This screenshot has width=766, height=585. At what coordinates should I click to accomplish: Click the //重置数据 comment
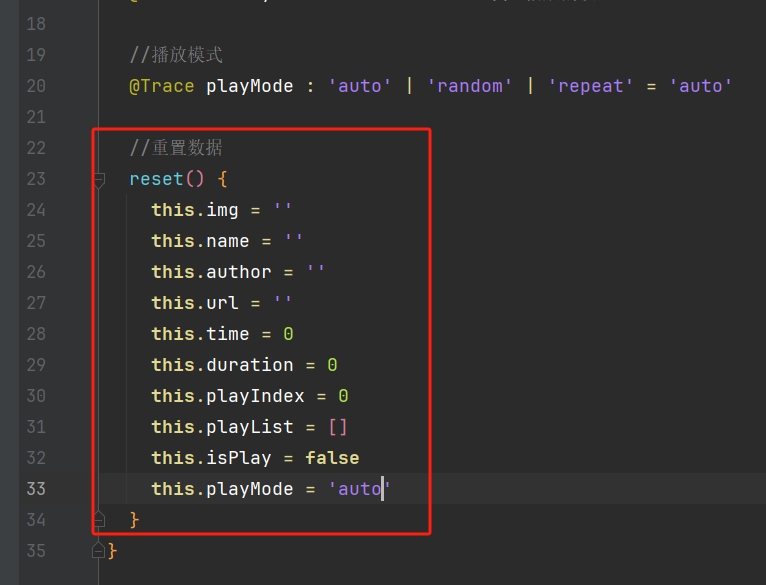[x=176, y=148]
